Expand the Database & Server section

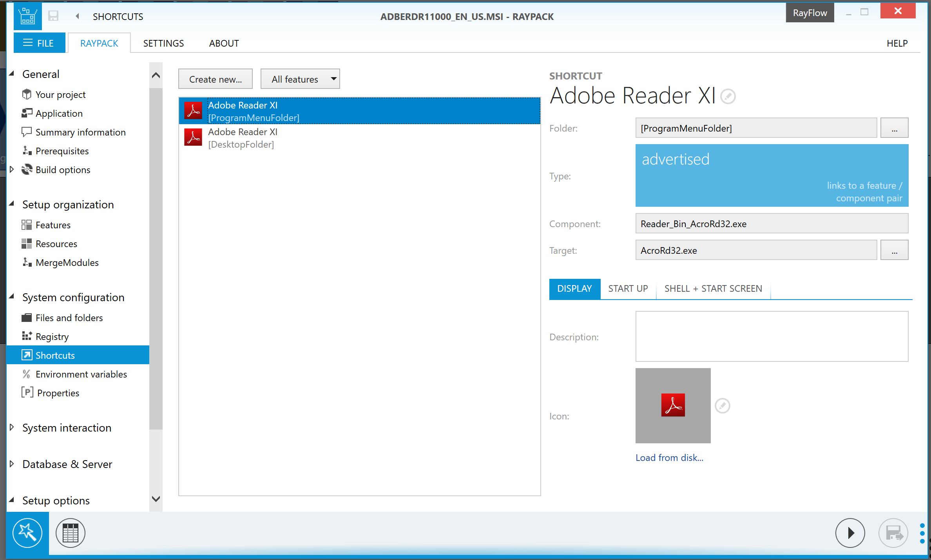12,464
